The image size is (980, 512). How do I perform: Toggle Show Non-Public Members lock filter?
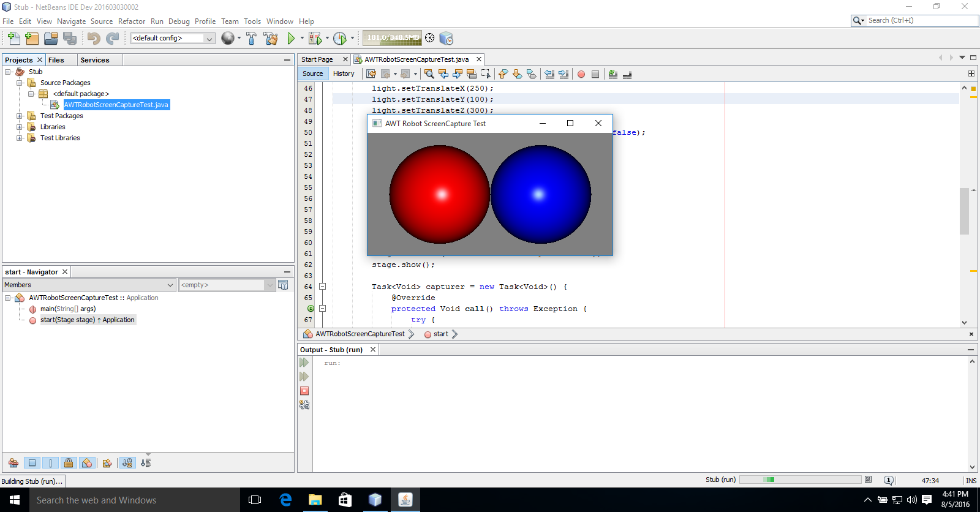click(x=69, y=463)
